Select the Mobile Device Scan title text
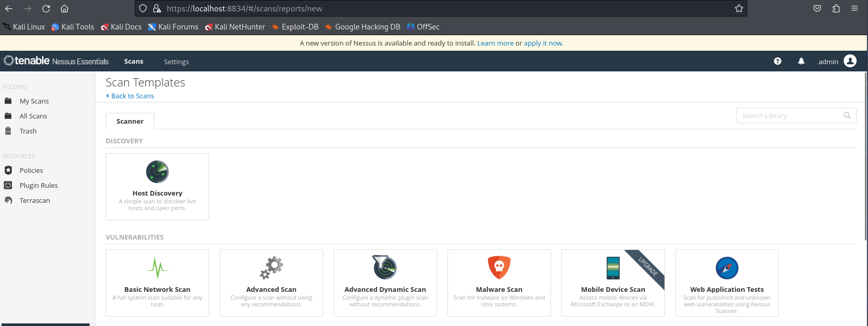This screenshot has height=326, width=868. pyautogui.click(x=613, y=289)
